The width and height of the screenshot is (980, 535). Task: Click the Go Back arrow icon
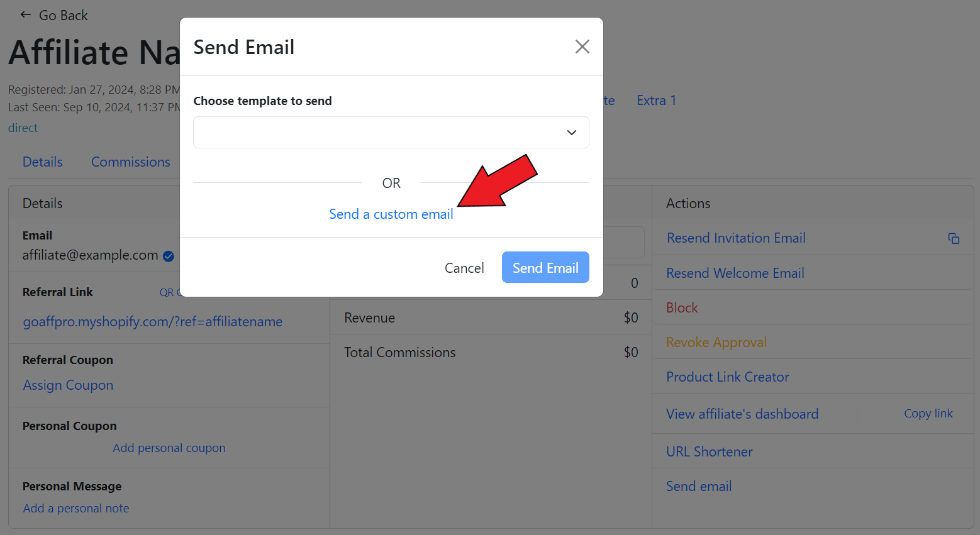tap(26, 15)
